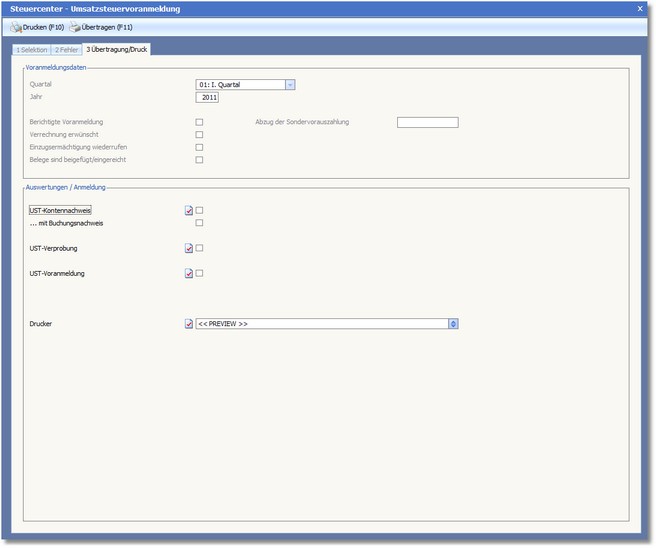Viewport: 656px width, 548px height.
Task: Click preview icon next to UST-Verprobung
Action: pos(189,248)
